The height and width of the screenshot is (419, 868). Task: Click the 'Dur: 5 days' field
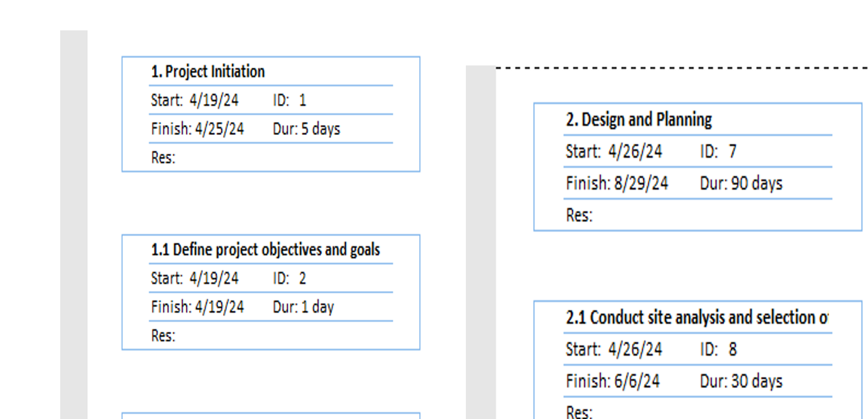tap(306, 129)
